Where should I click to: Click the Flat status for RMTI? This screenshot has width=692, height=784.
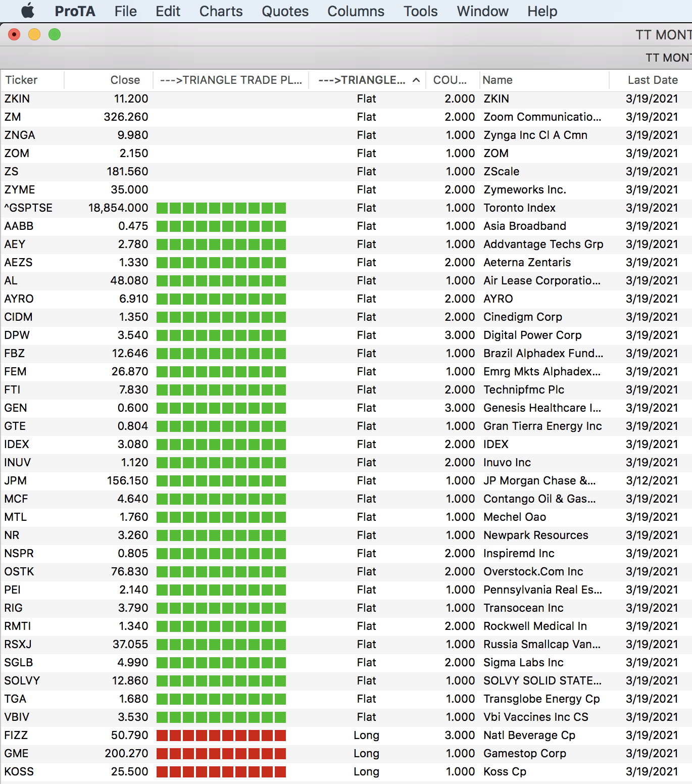[x=366, y=626]
